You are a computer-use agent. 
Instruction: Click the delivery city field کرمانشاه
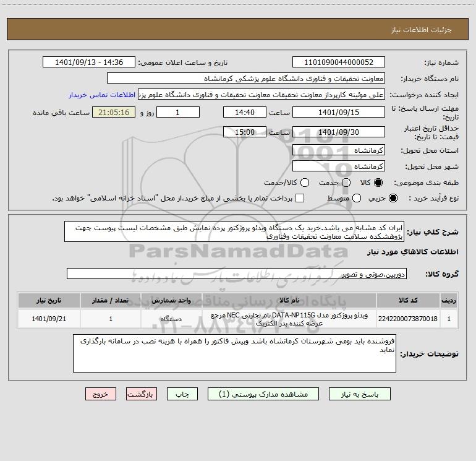[x=339, y=166]
